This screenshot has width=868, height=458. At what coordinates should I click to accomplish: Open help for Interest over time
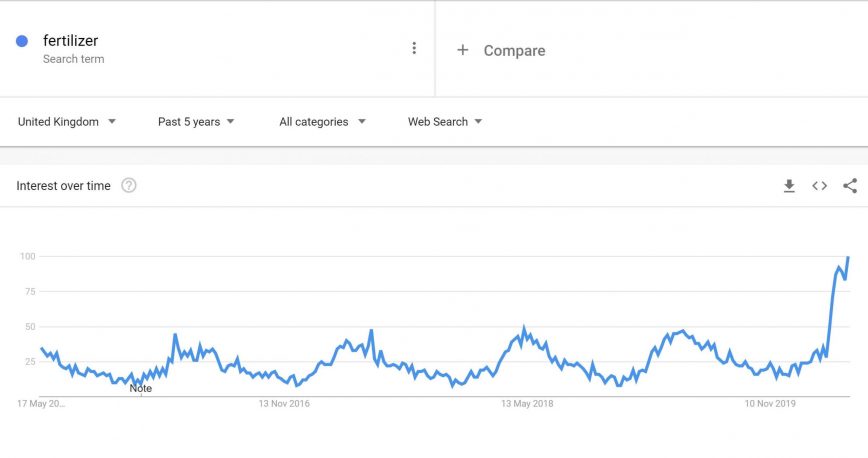(x=129, y=186)
